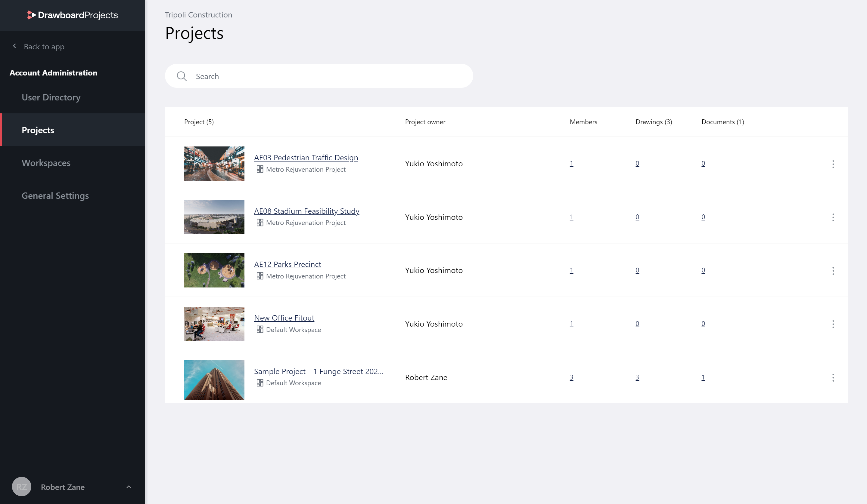Click the search magnifier icon
Screen dimensions: 867x504
182,76
